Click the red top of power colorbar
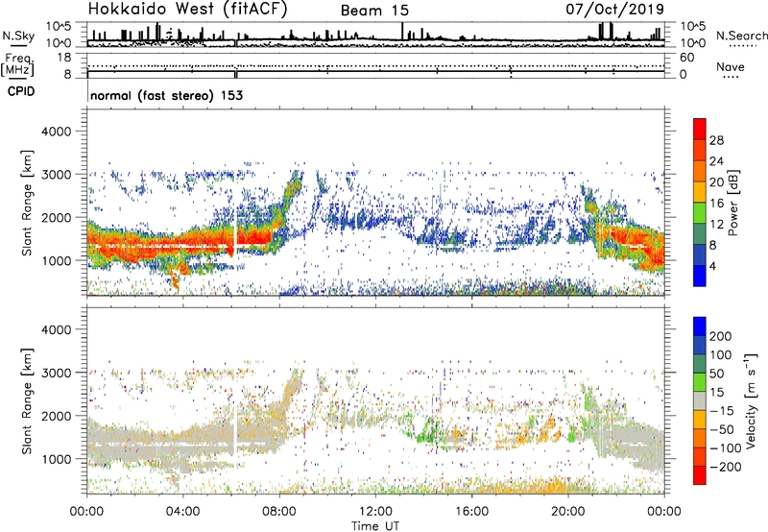 [x=700, y=128]
